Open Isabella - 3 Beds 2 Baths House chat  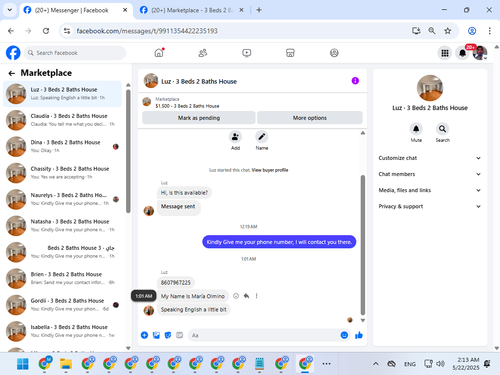point(62,331)
